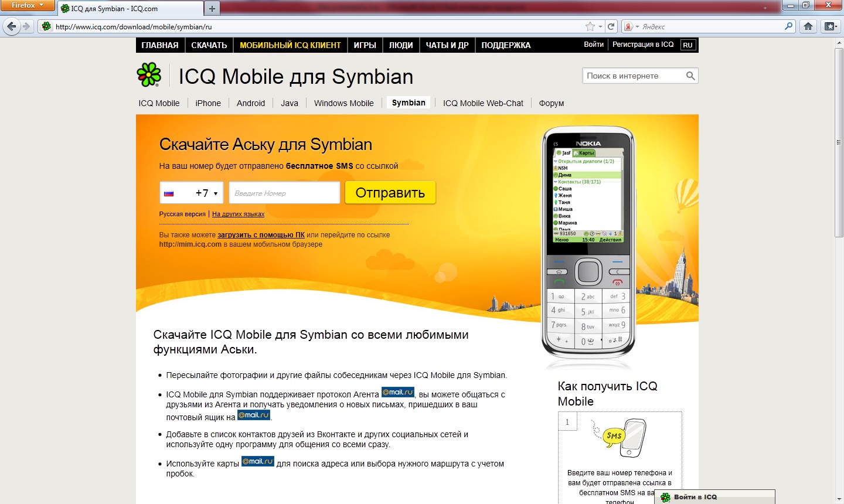Select the Android subnav tab
The height and width of the screenshot is (504, 844).
click(x=251, y=103)
